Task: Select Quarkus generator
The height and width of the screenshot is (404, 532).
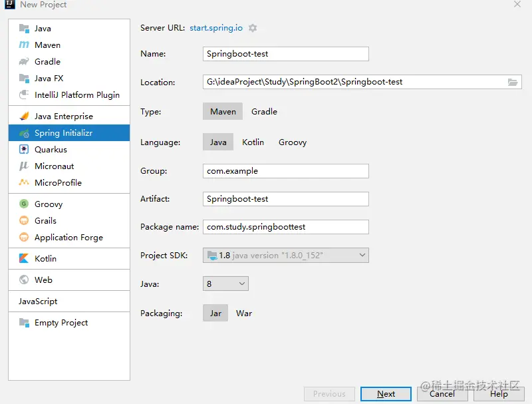Action: [x=69, y=149]
